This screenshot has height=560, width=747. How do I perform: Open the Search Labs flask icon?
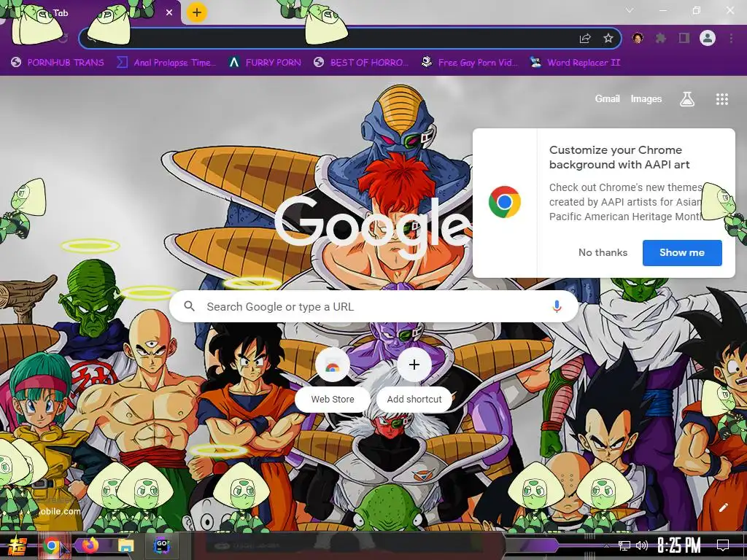686,99
